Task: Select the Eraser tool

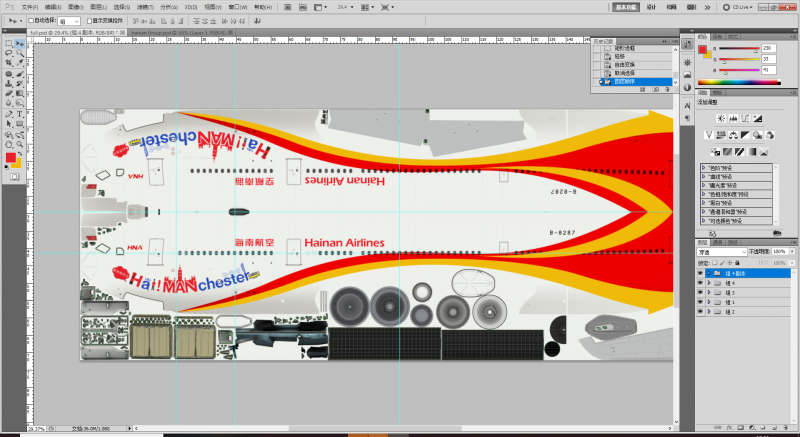Action: click(x=9, y=93)
